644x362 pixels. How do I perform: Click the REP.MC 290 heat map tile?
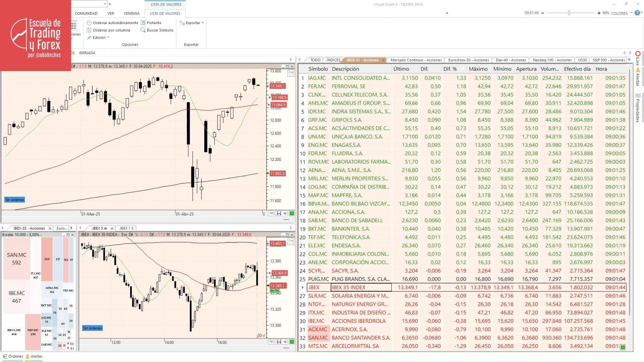coord(33,332)
